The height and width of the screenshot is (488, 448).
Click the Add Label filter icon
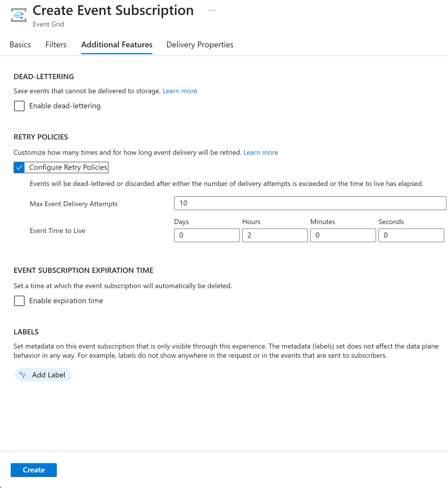pyautogui.click(x=23, y=375)
